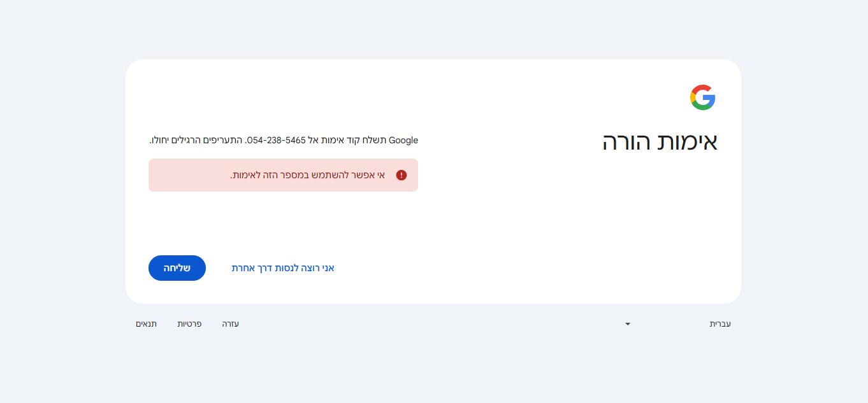The image size is (868, 403).
Task: Open the פרטיות footer link
Action: [189, 324]
